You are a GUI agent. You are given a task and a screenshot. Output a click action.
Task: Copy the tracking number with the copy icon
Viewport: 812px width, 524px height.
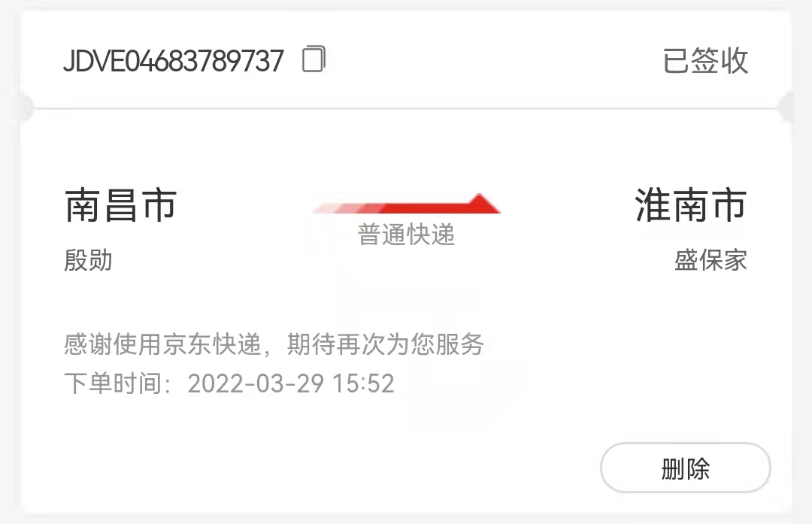click(x=314, y=59)
